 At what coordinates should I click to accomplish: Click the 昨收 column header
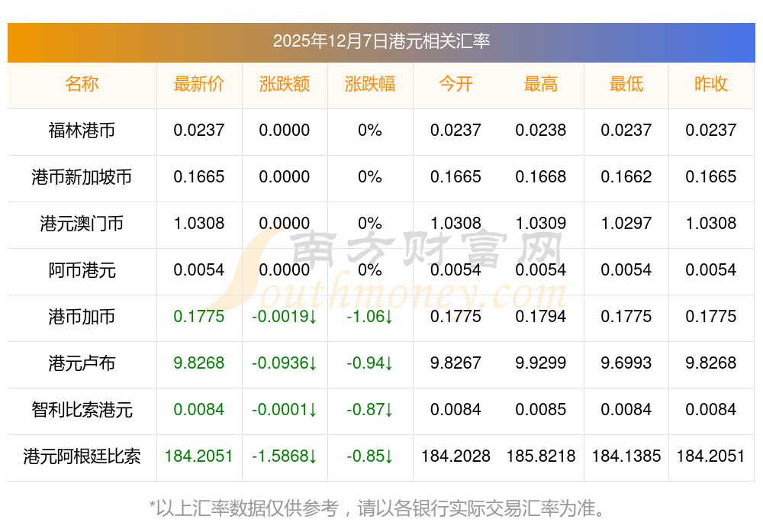[711, 84]
